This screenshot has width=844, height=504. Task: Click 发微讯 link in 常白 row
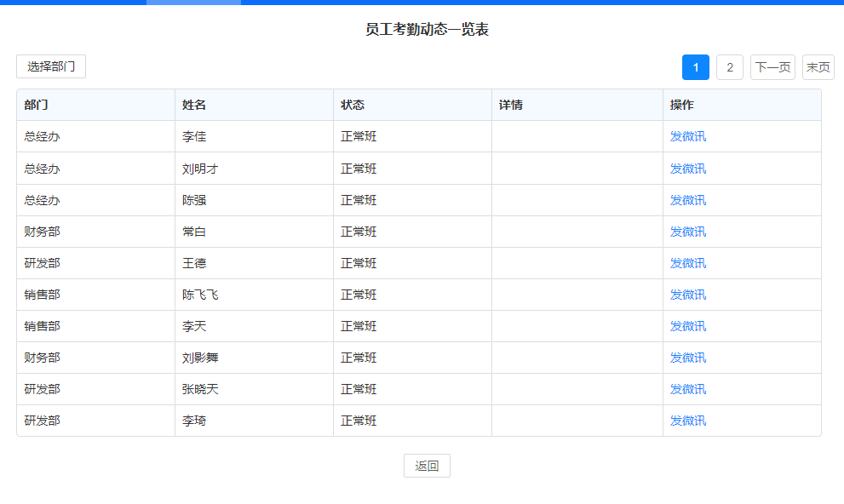[x=687, y=232]
